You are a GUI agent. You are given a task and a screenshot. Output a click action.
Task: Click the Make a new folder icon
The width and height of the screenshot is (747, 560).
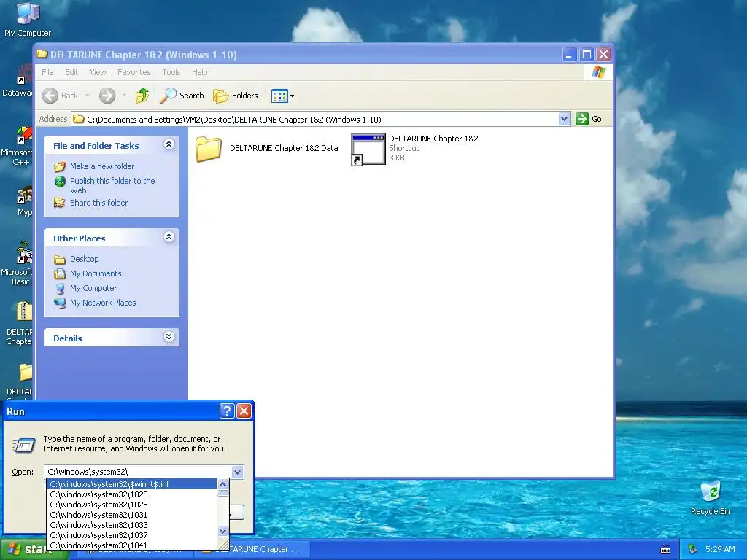60,167
